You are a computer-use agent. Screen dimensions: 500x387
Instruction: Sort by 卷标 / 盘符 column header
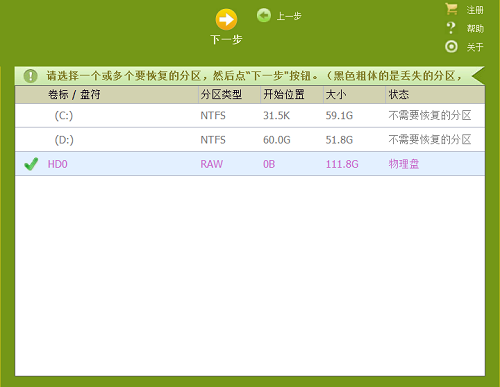tap(107, 95)
